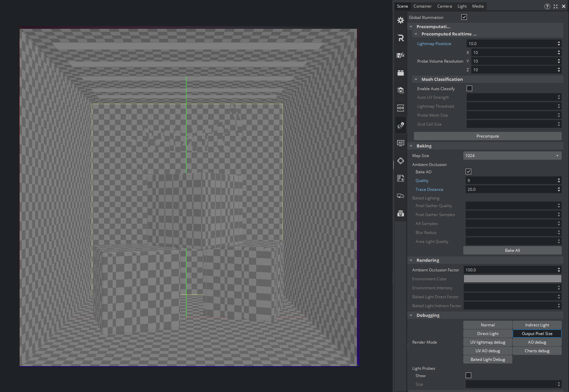Screen dimensions: 569x392
Task: Click the multi-screen devices sidebar icon
Action: (x=401, y=196)
